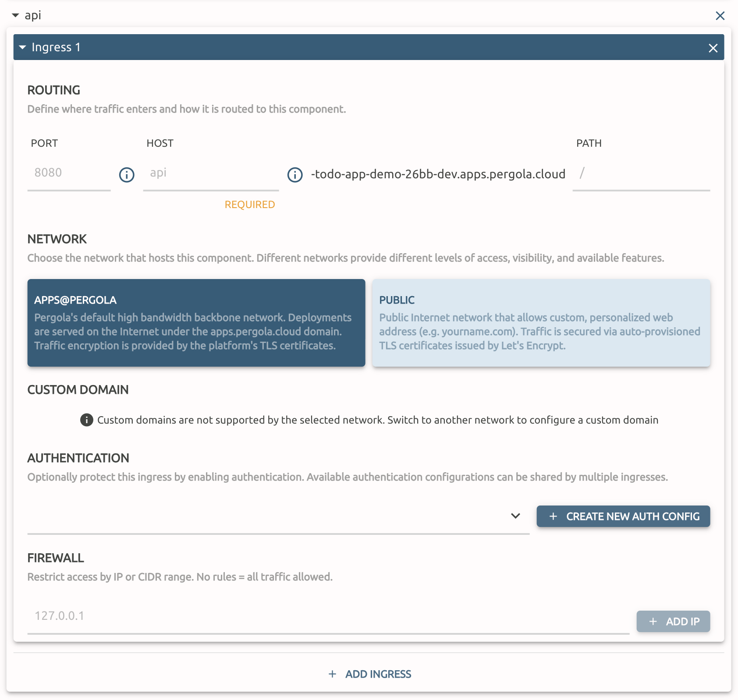Focus the PORT input showing 8080
The image size is (738, 700).
coord(69,174)
